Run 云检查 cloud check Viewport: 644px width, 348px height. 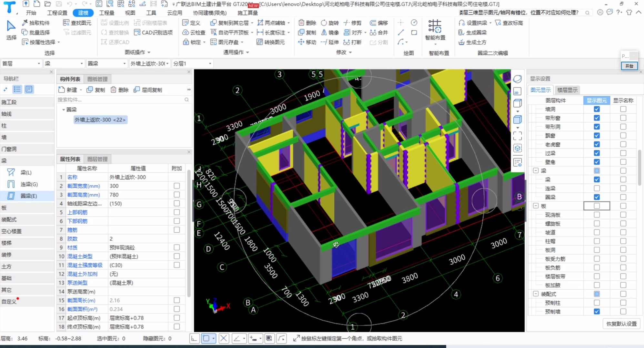coord(194,32)
